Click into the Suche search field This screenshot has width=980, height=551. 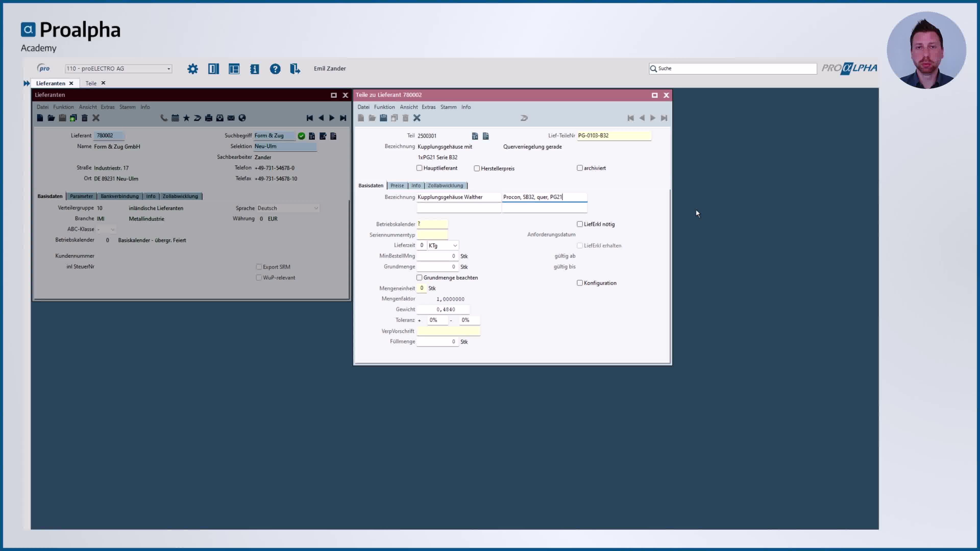[733, 68]
